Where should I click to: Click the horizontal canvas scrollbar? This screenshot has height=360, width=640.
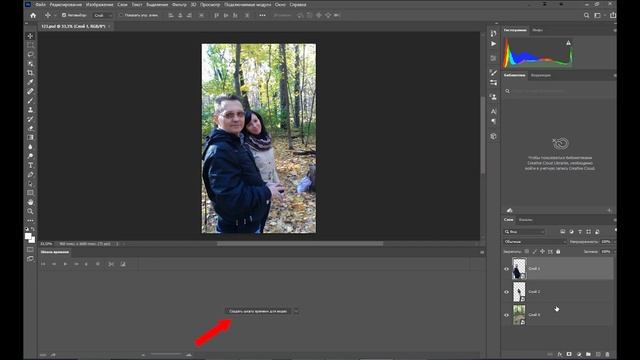click(300, 244)
